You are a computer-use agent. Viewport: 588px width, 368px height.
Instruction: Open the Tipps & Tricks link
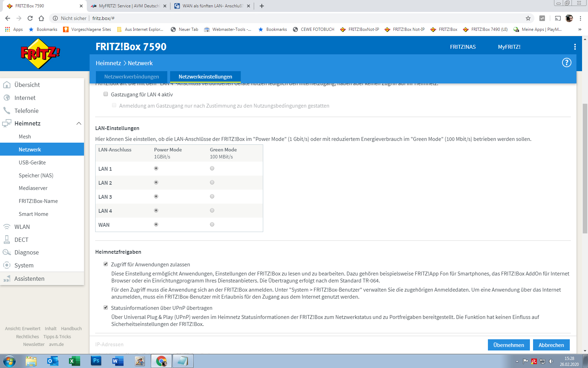pos(57,336)
